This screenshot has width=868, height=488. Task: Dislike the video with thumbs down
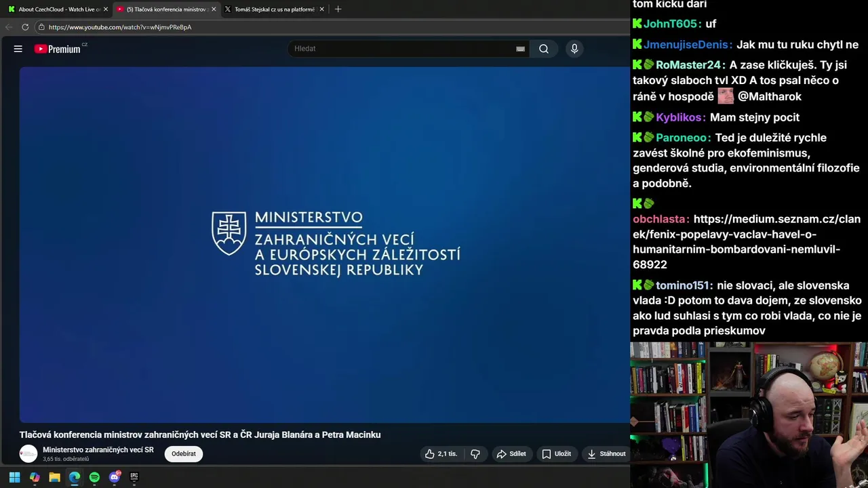(475, 454)
